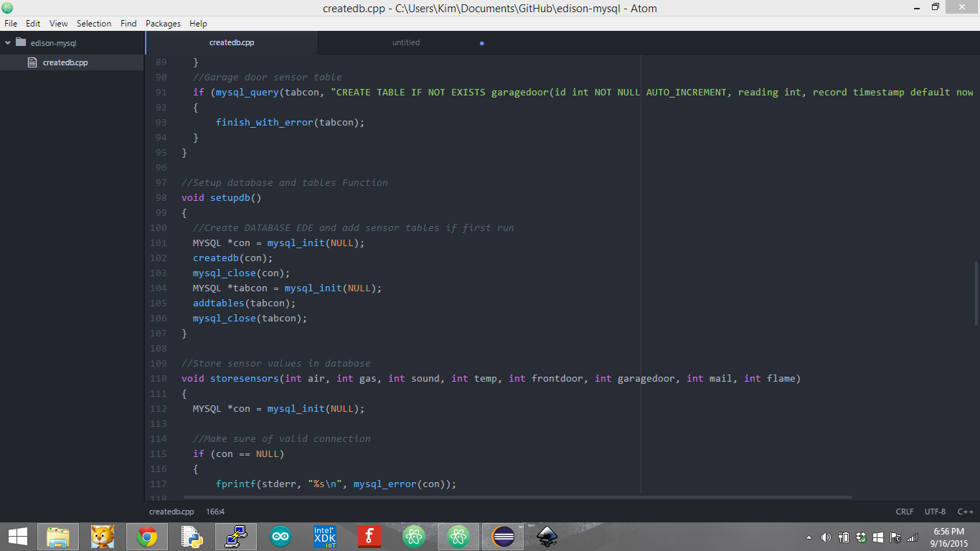Viewport: 980px width, 551px height.
Task: Click 'fprintf(stderr' code on line 117
Action: pos(256,484)
